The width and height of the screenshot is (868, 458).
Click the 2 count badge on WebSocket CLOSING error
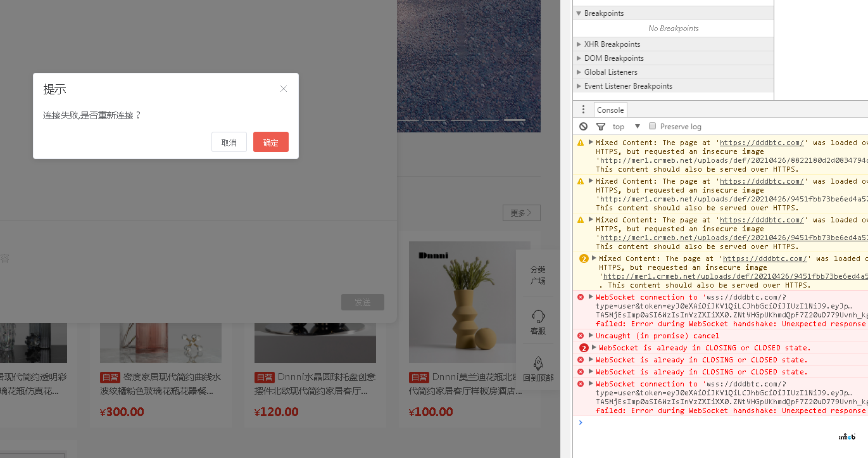pos(584,348)
